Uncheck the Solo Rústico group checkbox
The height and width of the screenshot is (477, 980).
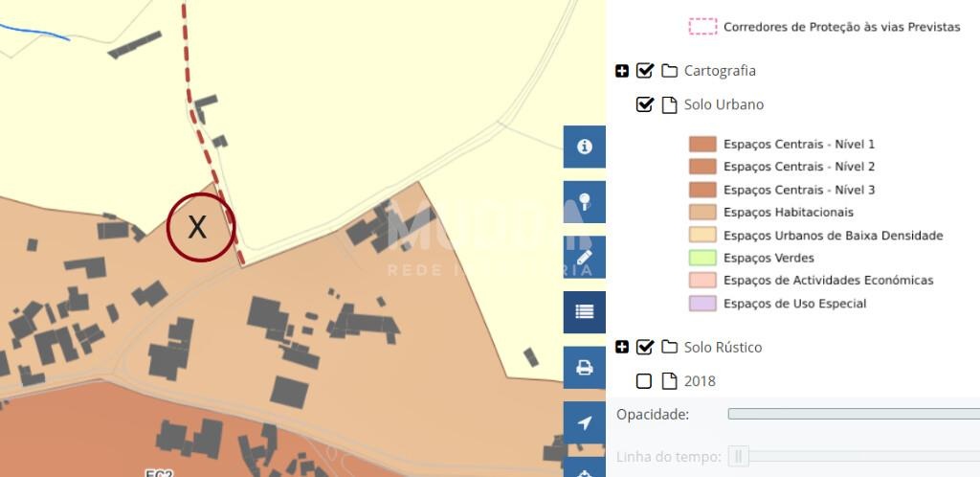pyautogui.click(x=645, y=347)
